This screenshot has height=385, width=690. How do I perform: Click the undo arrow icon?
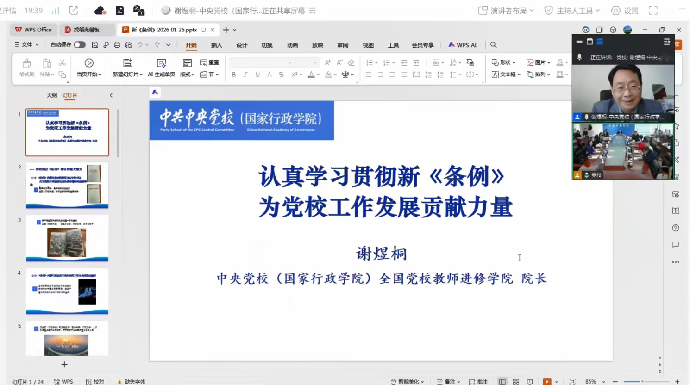click(140, 45)
